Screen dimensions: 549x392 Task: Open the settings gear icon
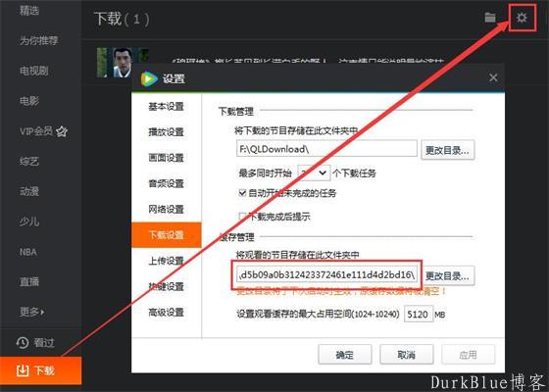[522, 18]
